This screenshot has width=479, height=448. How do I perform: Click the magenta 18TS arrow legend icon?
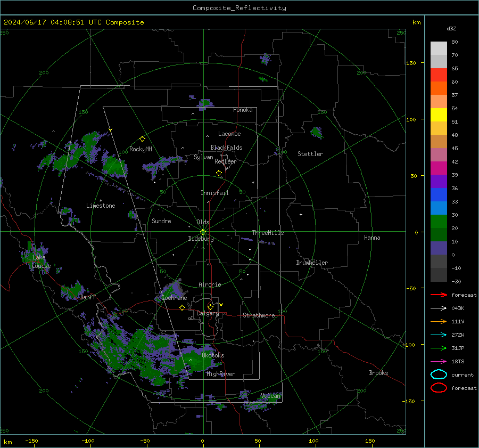pyautogui.click(x=439, y=362)
